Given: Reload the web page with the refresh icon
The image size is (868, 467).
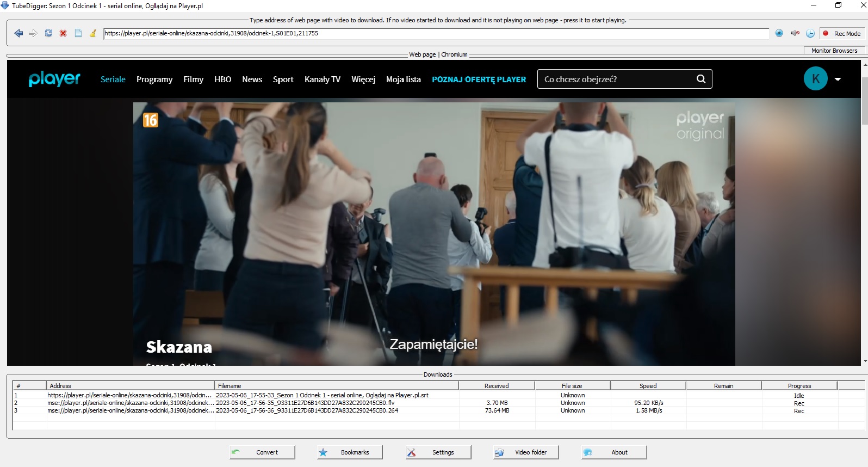Looking at the screenshot, I should pos(48,33).
